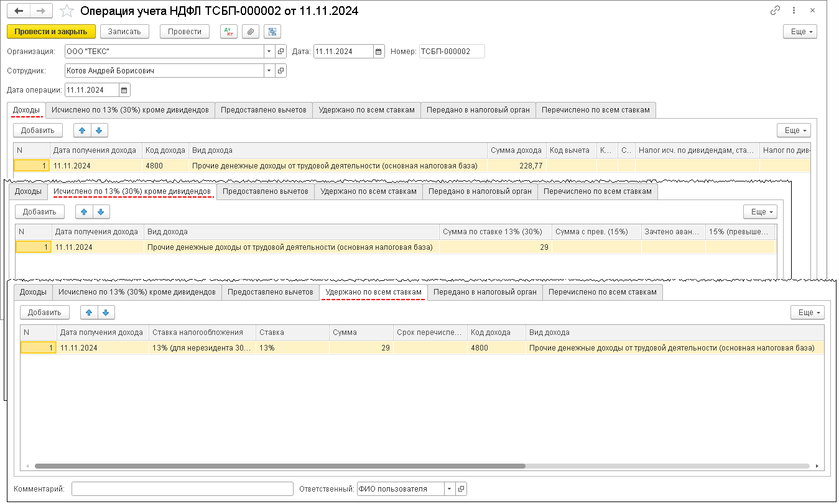The width and height of the screenshot is (839, 504).
Task: Expand the Сотрудник dropdown list
Action: (269, 71)
